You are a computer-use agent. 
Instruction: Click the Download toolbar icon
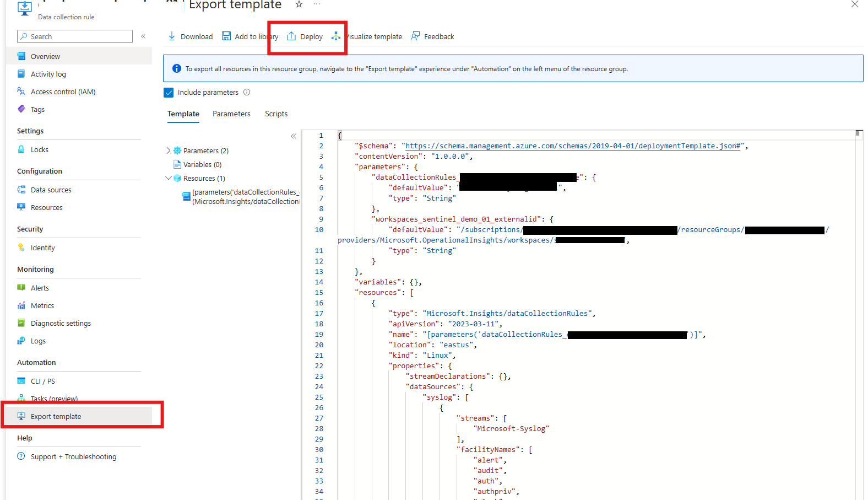pyautogui.click(x=172, y=36)
